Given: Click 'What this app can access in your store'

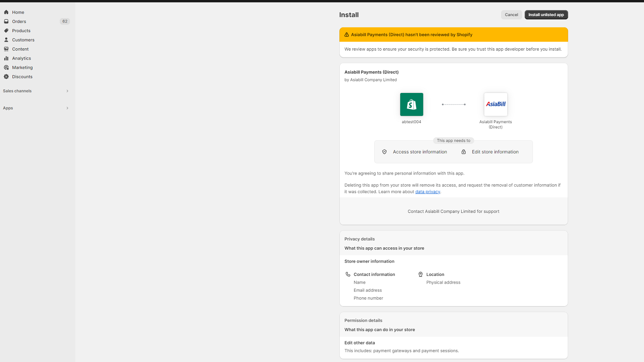Looking at the screenshot, I should [x=384, y=249].
